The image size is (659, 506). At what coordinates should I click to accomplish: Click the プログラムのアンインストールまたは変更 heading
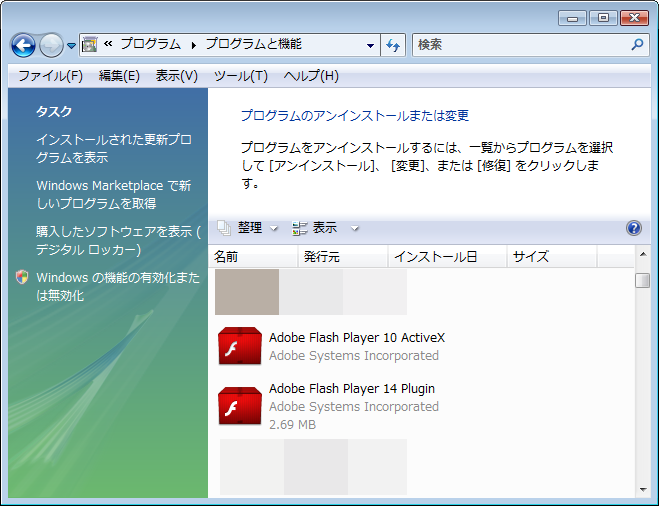[355, 116]
